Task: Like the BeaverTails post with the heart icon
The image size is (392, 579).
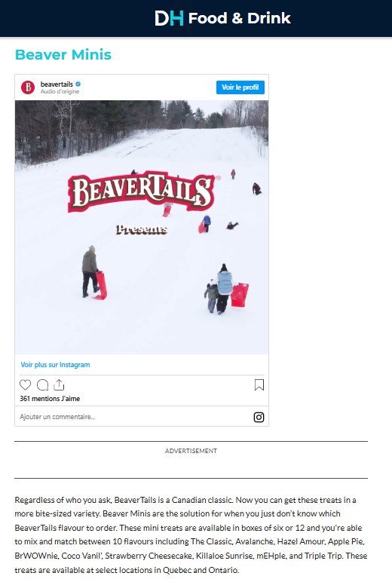Action: 25,384
